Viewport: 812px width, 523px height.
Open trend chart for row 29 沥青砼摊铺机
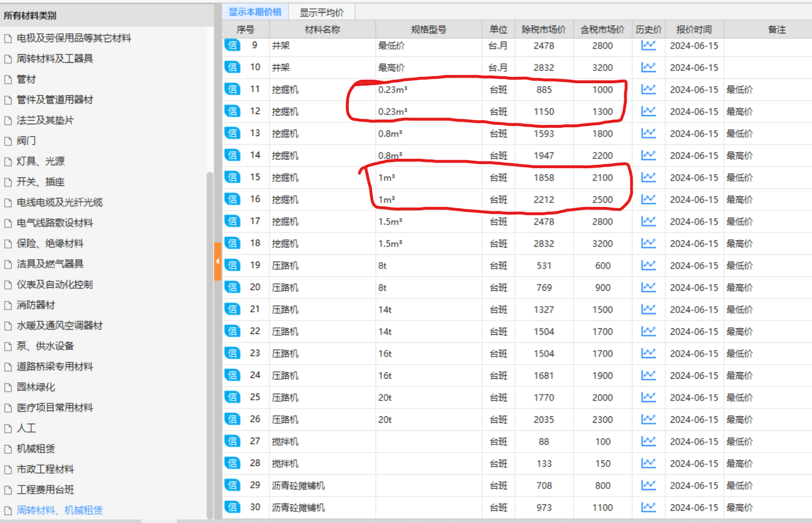tap(648, 485)
